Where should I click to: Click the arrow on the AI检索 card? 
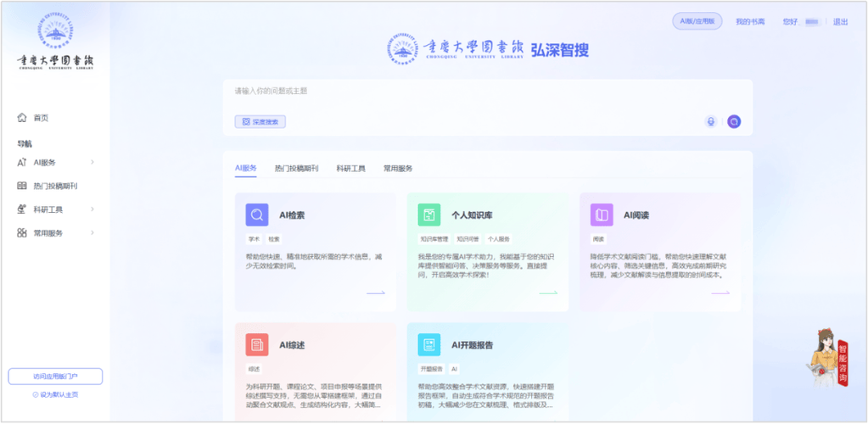[x=376, y=293]
